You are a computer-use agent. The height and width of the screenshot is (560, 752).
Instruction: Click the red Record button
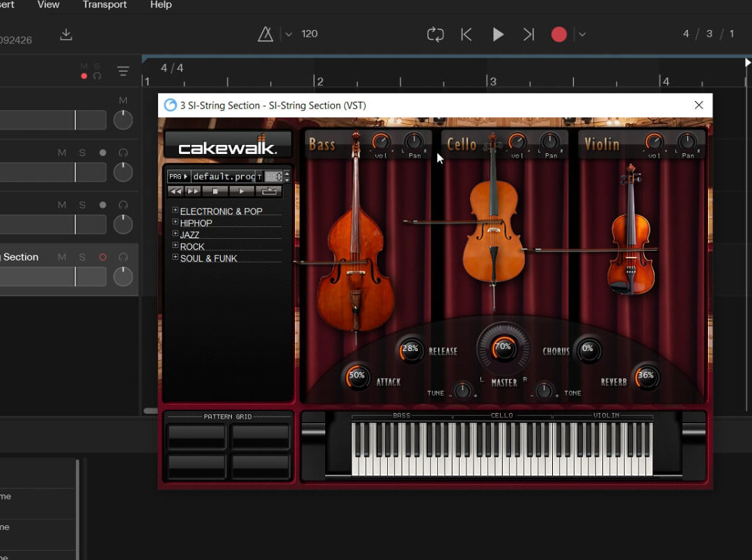click(558, 34)
